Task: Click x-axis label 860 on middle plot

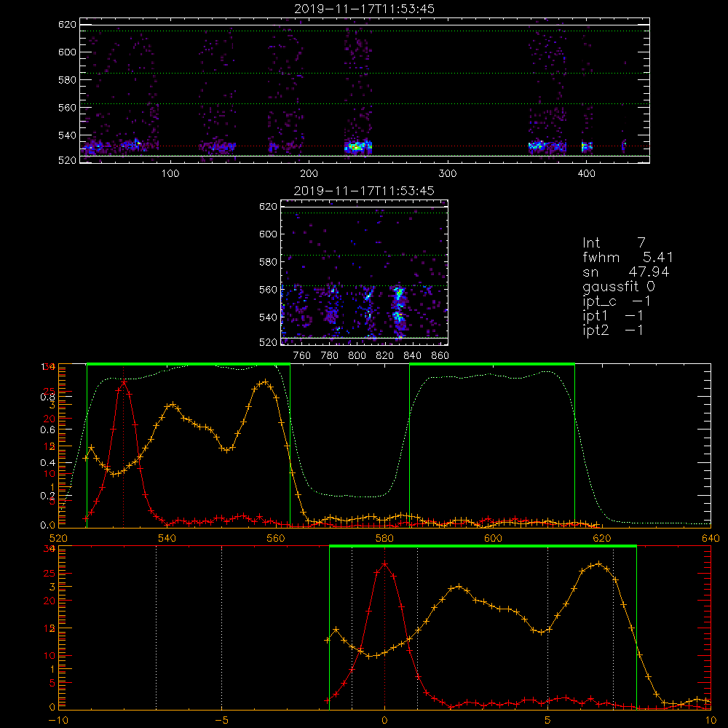Action: point(440,356)
